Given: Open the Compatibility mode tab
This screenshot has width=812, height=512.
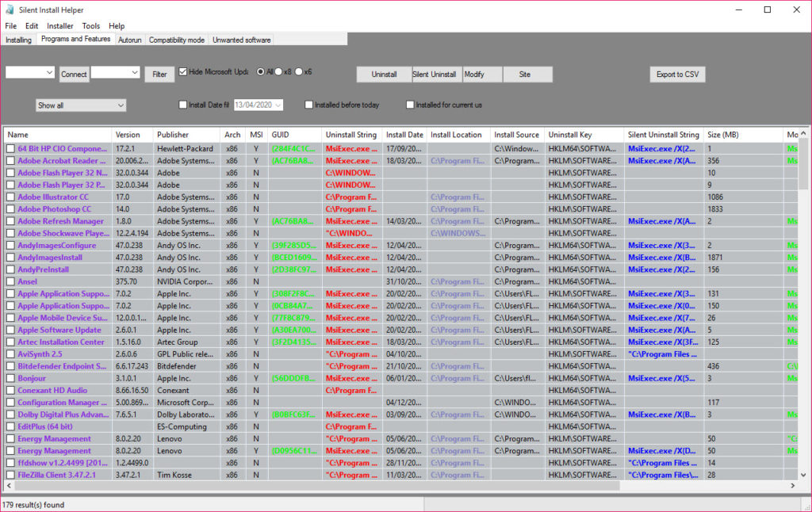Looking at the screenshot, I should point(177,40).
